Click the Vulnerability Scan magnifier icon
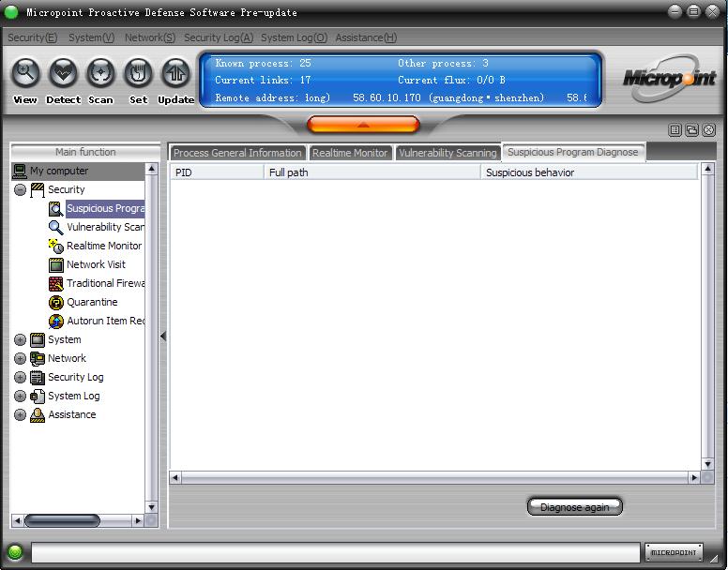The image size is (728, 570). (55, 227)
